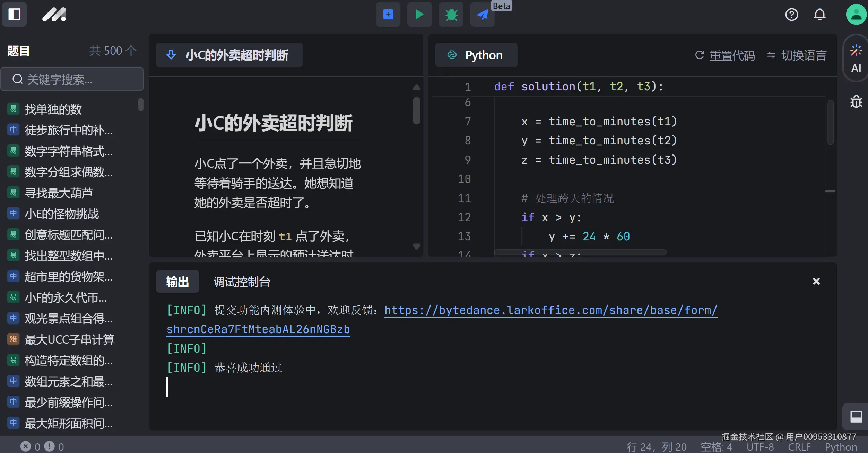
Task: Open the debug bug side panel icon
Action: click(x=856, y=101)
